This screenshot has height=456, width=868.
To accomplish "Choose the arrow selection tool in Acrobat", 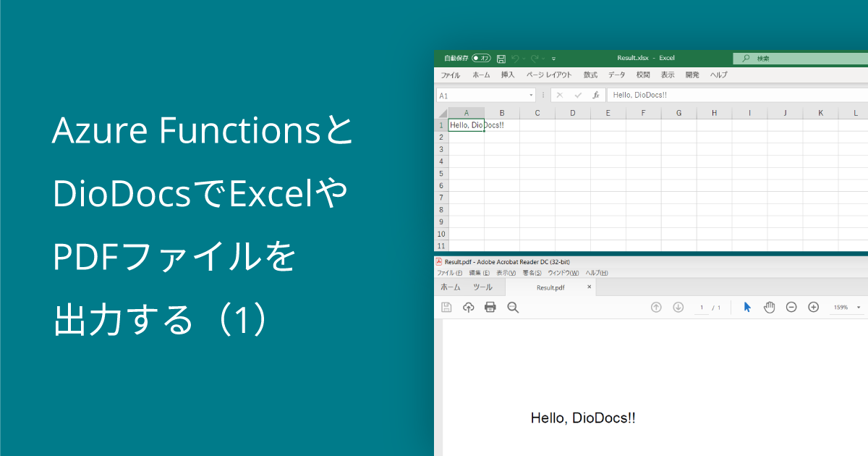I will 747,308.
